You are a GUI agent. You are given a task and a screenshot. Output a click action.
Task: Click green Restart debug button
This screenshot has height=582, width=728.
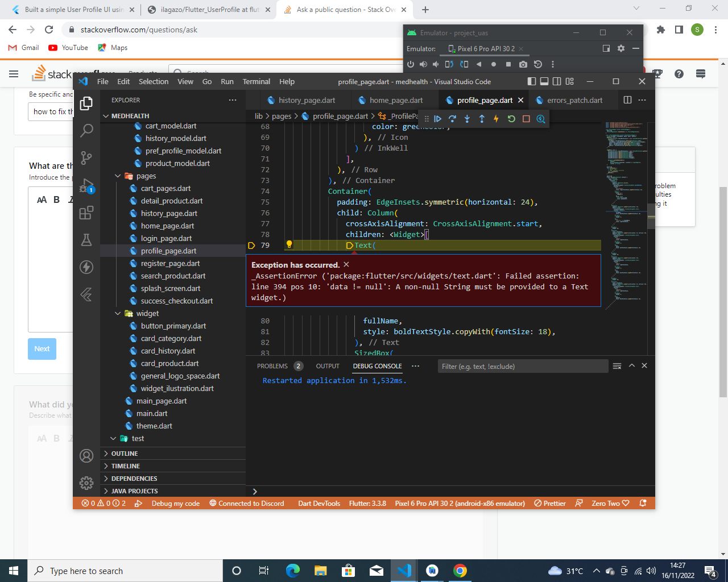click(511, 119)
